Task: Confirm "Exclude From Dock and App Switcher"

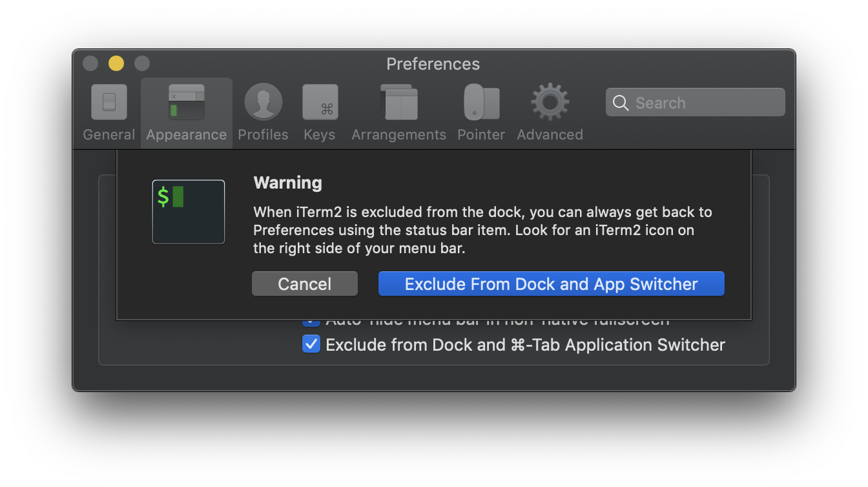Action: [551, 284]
